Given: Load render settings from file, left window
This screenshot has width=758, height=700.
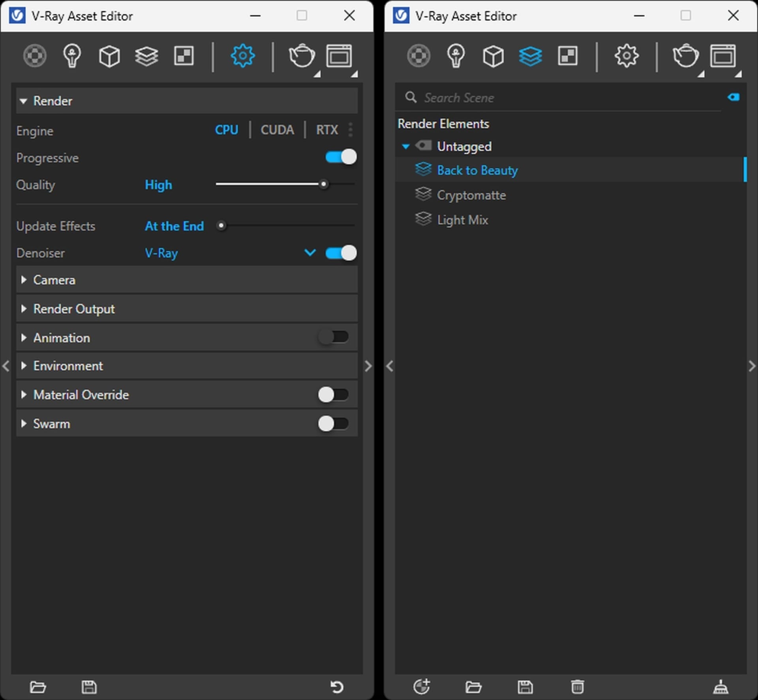Looking at the screenshot, I should click(38, 687).
